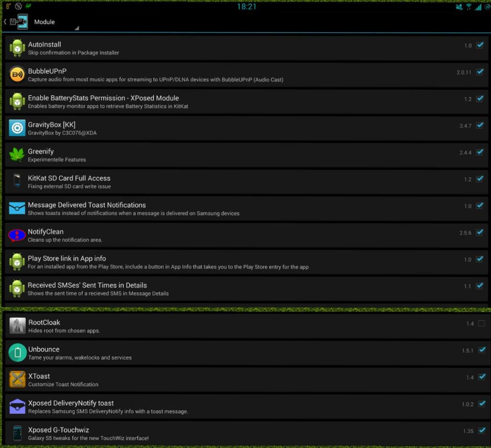
Task: Select 'Cleans up the notification area.' text
Action: click(65, 240)
